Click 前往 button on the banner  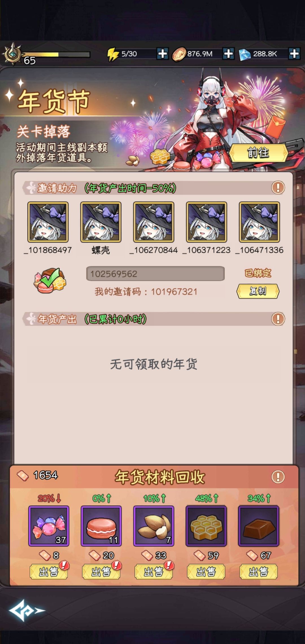point(258,153)
